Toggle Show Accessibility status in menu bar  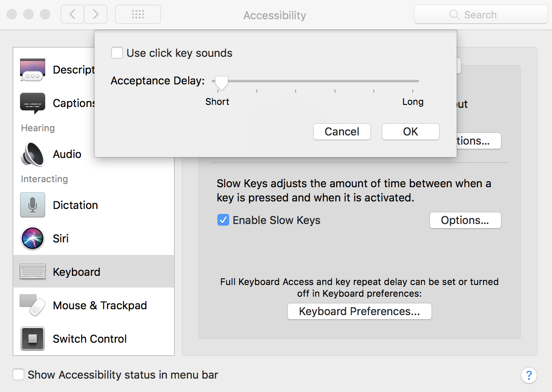(x=18, y=374)
